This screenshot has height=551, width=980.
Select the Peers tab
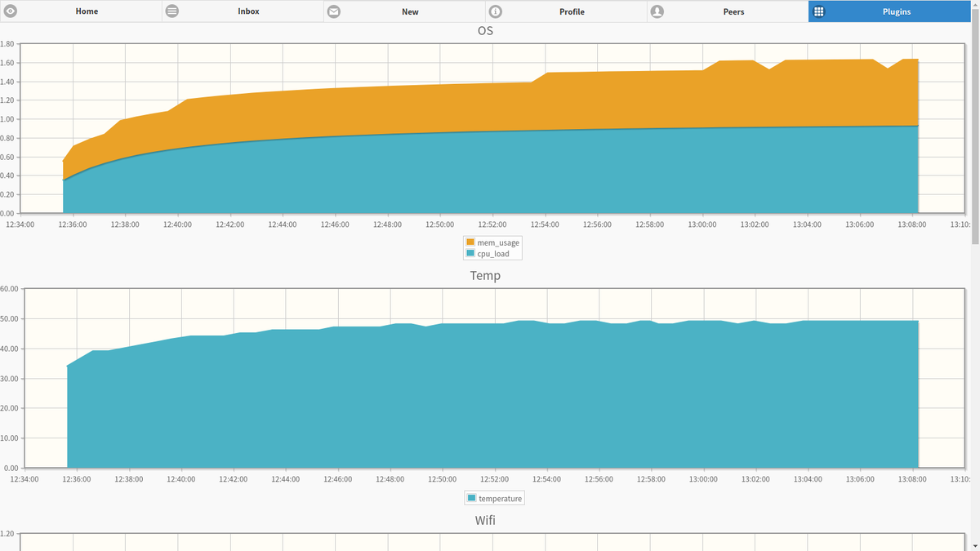coord(728,11)
